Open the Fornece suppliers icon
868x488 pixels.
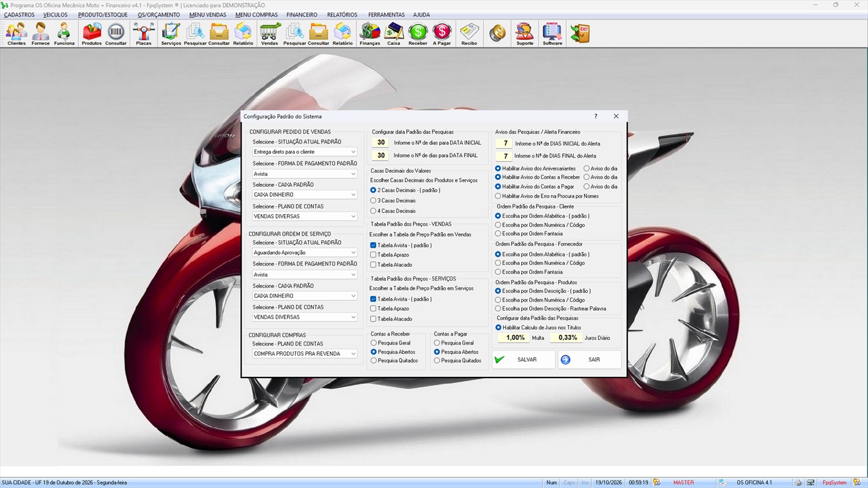coord(41,34)
